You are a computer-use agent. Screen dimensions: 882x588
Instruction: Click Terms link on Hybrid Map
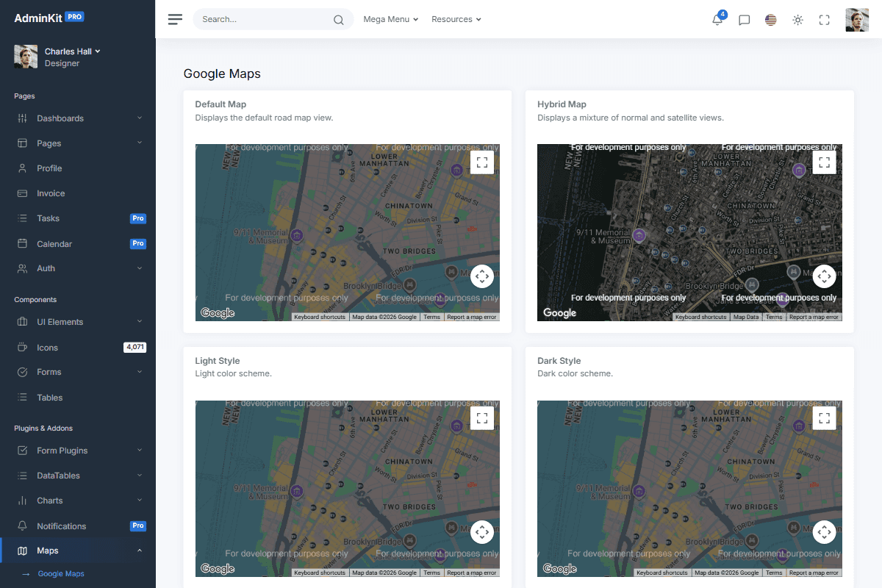coord(774,317)
